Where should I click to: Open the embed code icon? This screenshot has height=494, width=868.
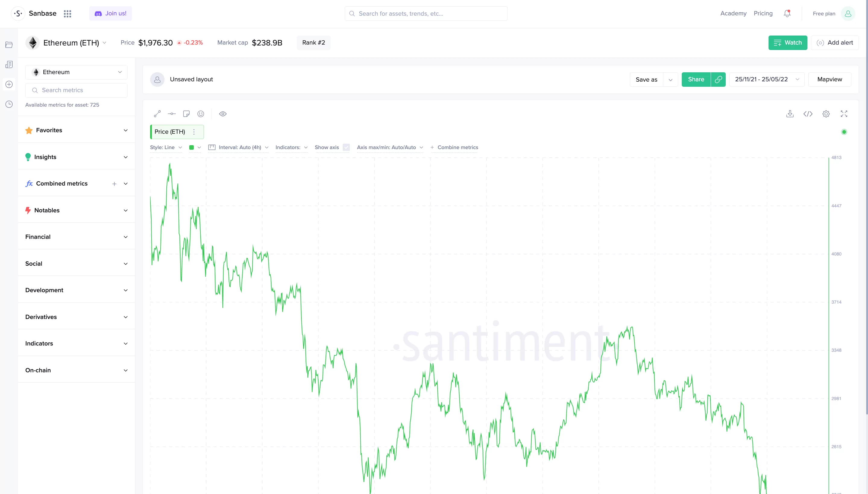(x=808, y=114)
